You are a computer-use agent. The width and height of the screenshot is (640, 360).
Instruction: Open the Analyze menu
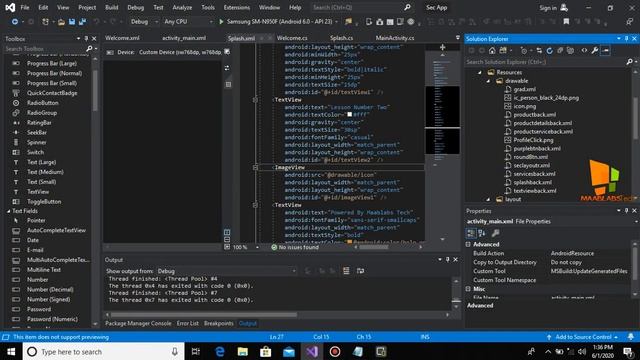tap(182, 7)
